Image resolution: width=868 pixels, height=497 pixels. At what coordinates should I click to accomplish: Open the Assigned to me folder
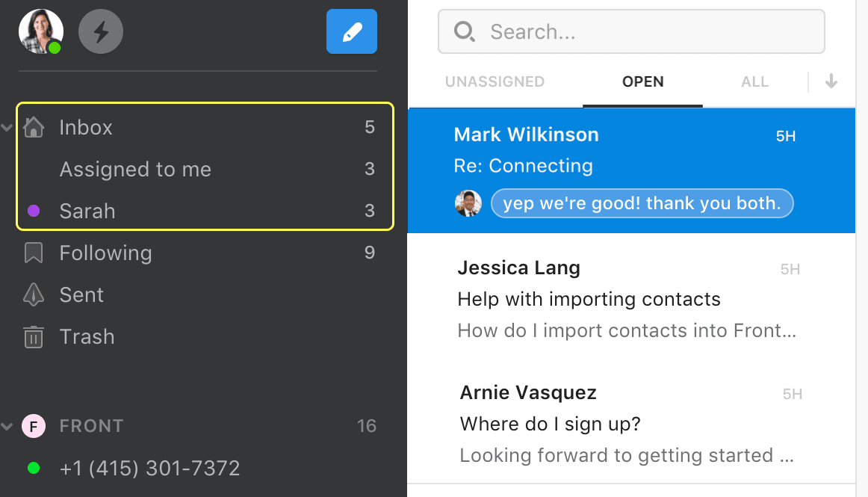click(x=205, y=169)
